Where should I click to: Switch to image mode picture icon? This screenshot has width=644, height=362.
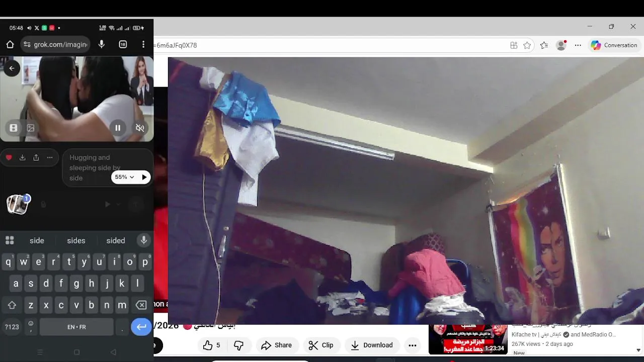click(31, 128)
